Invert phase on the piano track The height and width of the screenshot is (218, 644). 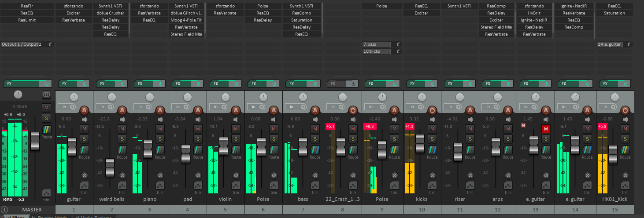[160, 175]
